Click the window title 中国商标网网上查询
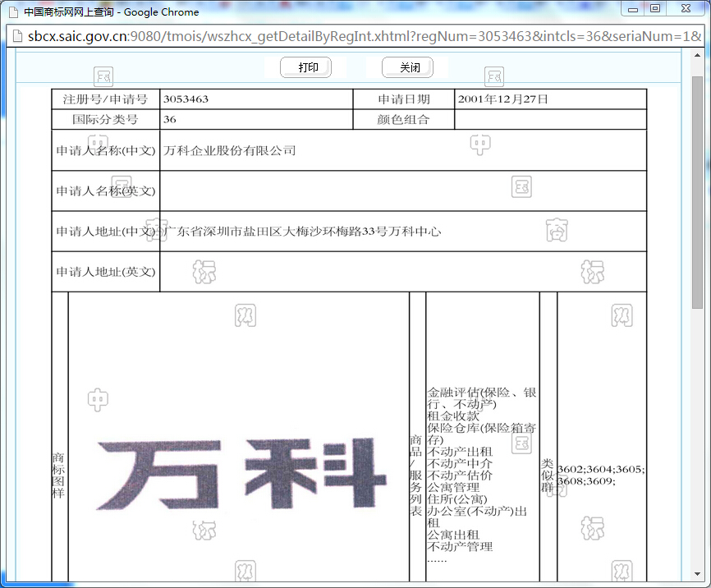Viewport: 711px width, 588px height. tap(69, 12)
